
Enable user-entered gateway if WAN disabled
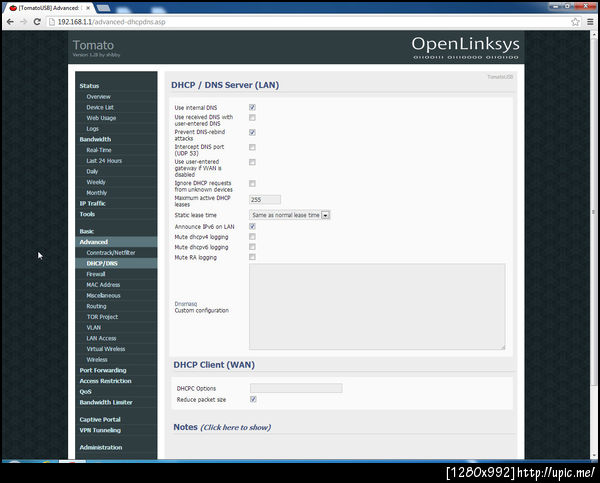pos(252,162)
